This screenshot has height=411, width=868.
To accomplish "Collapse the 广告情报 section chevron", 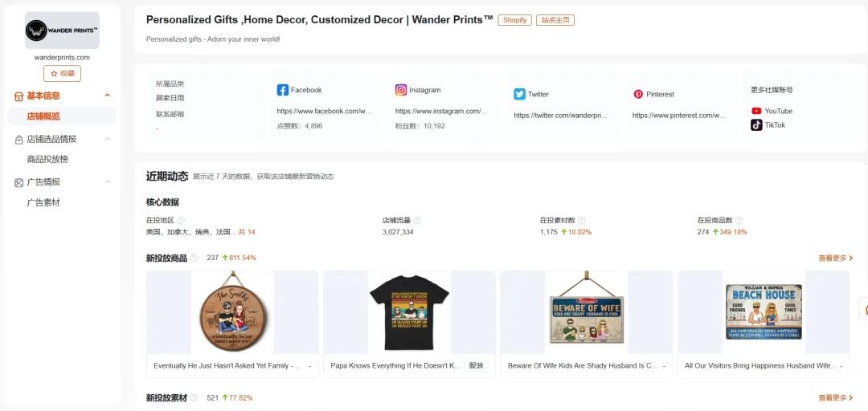I will [x=108, y=181].
